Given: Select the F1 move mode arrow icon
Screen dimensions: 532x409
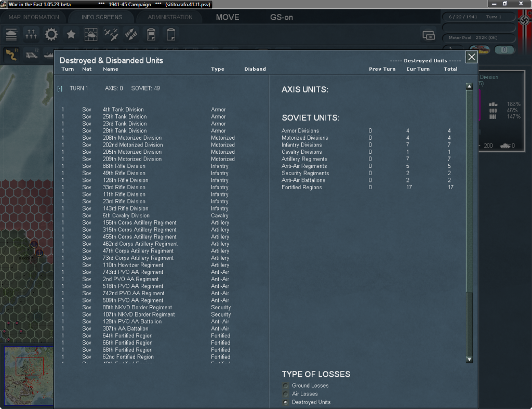Looking at the screenshot, I should [11, 54].
